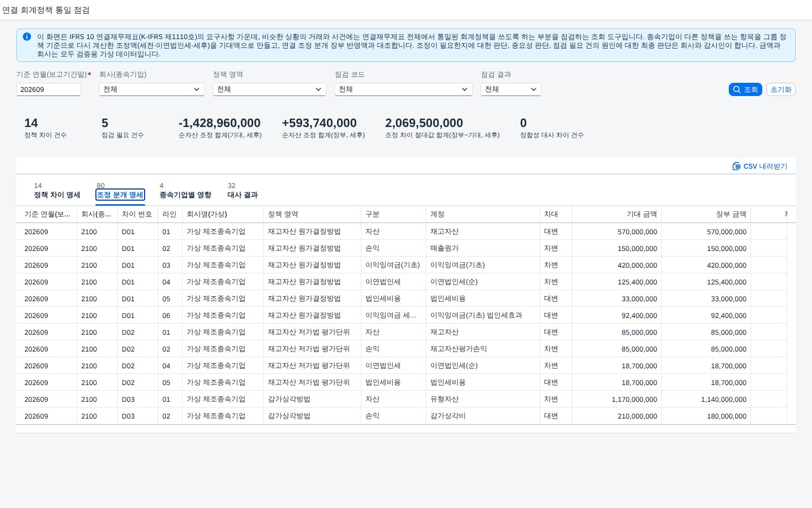Click the blue information icon in the notice banner
This screenshot has width=812, height=508.
pyautogui.click(x=27, y=37)
